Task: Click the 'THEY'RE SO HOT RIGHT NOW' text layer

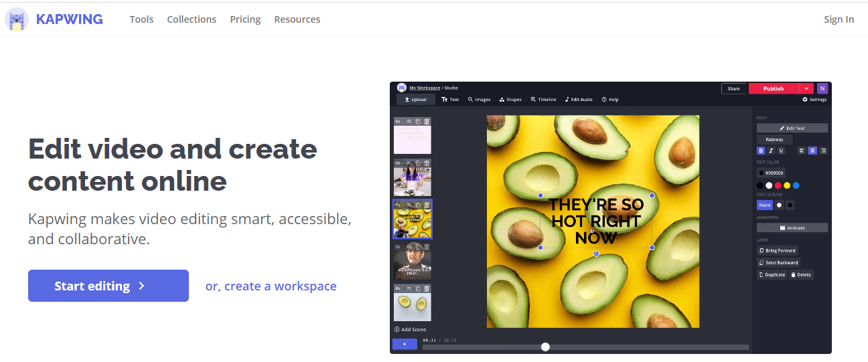Action: [x=596, y=221]
